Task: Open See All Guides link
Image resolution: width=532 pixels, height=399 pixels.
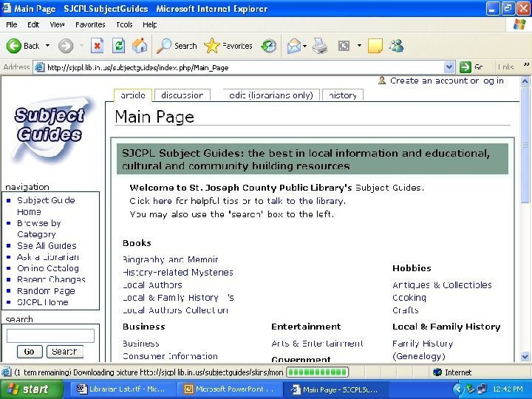Action: (47, 245)
